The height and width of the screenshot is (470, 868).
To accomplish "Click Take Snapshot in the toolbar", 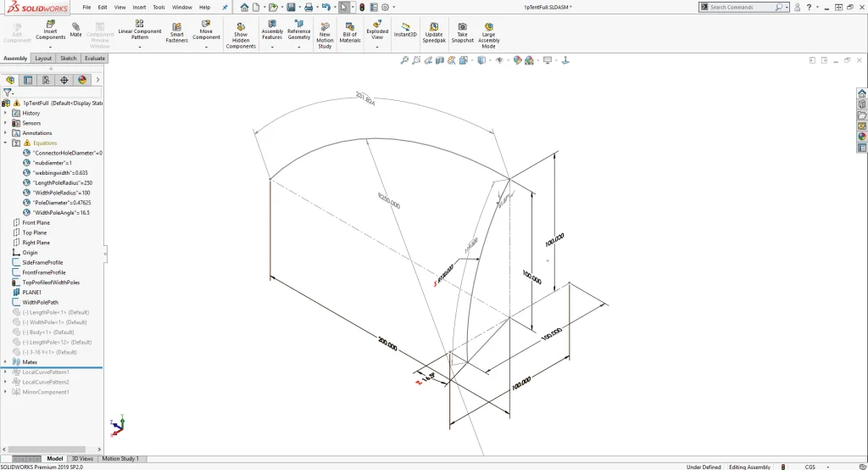I will [x=462, y=31].
